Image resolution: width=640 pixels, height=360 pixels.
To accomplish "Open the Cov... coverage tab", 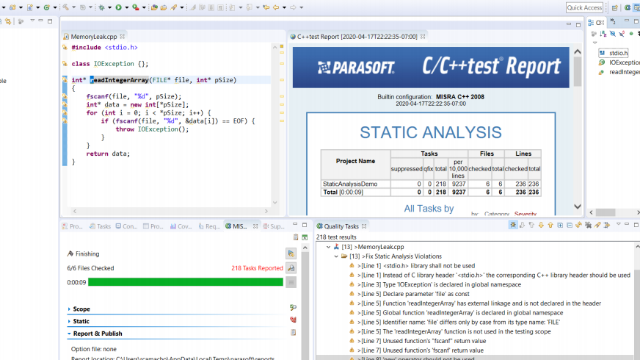I will (x=180, y=226).
